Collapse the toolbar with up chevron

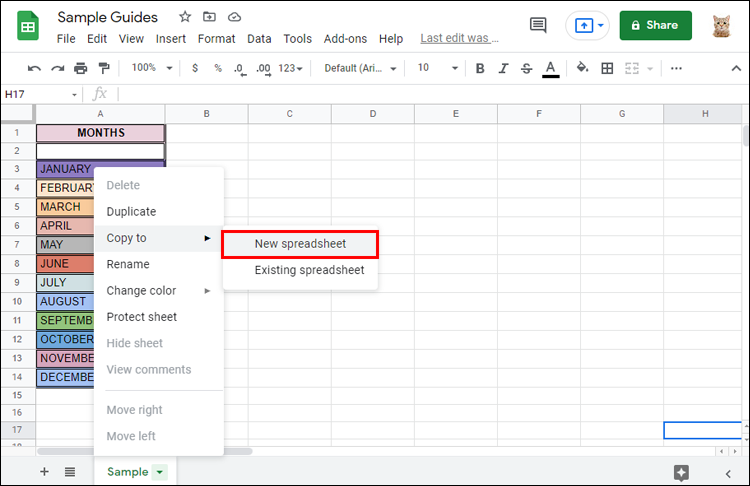pyautogui.click(x=736, y=68)
